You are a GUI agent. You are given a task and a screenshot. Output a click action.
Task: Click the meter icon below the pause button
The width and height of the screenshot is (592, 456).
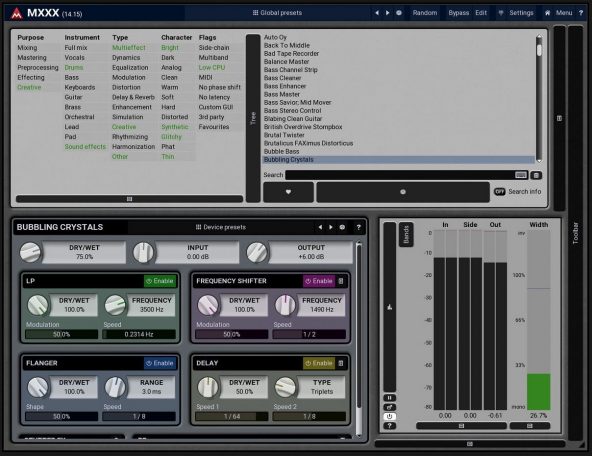click(390, 407)
